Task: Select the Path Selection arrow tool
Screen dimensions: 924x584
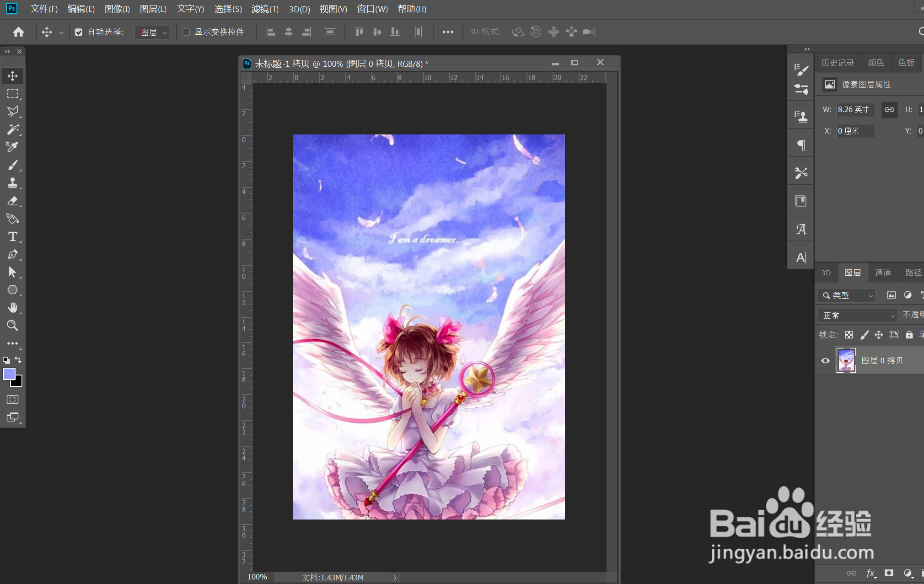Action: pyautogui.click(x=12, y=272)
